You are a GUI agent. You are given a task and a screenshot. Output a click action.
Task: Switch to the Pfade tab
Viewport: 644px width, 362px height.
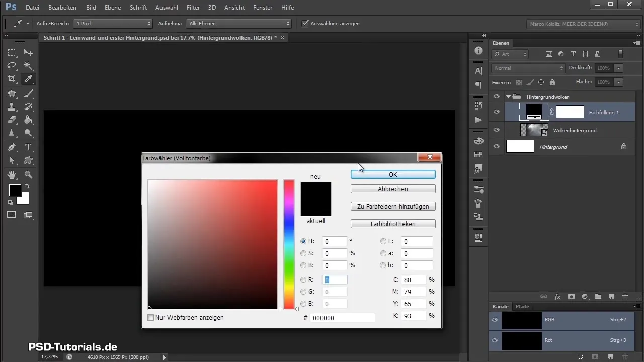(x=522, y=306)
